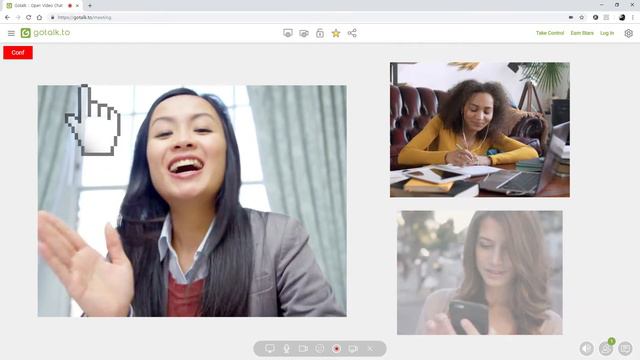Viewport: 640px width, 360px height.
Task: Click the screen share icon in the bottom control bar
Action: pyautogui.click(x=270, y=349)
